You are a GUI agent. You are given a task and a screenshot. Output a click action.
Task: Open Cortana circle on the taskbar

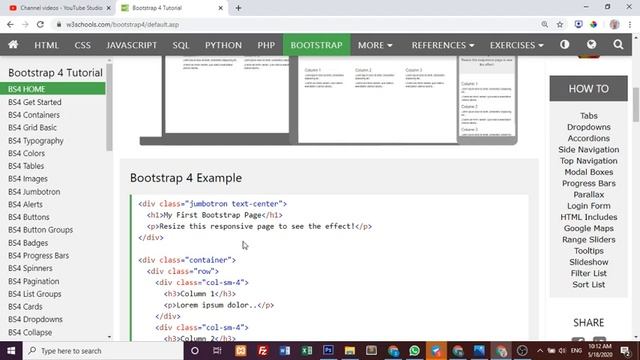pyautogui.click(x=195, y=351)
